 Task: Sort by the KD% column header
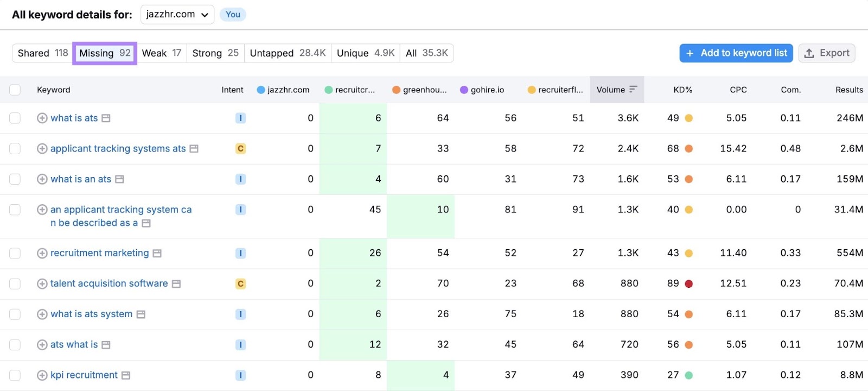682,90
